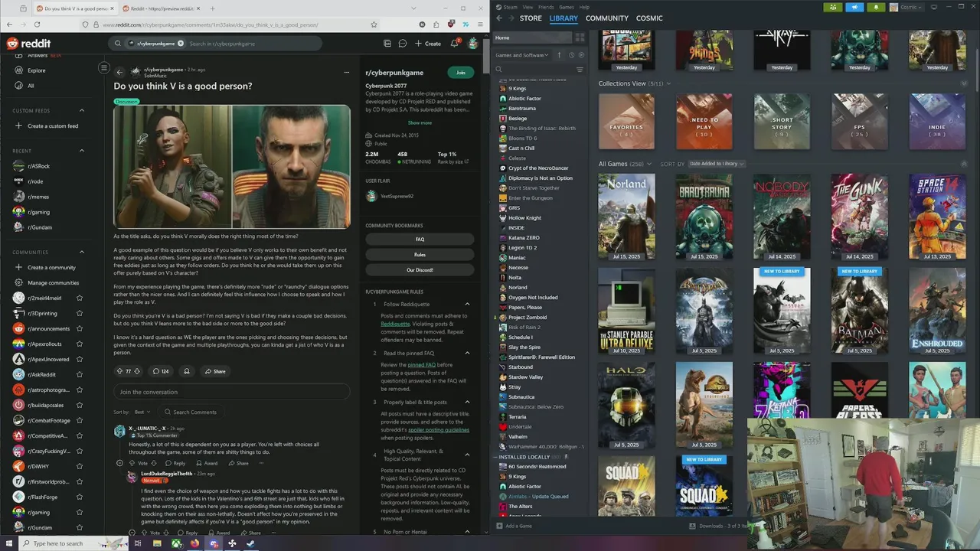Open Reddit user avatar menu
Image resolution: width=980 pixels, height=551 pixels.
click(x=473, y=44)
